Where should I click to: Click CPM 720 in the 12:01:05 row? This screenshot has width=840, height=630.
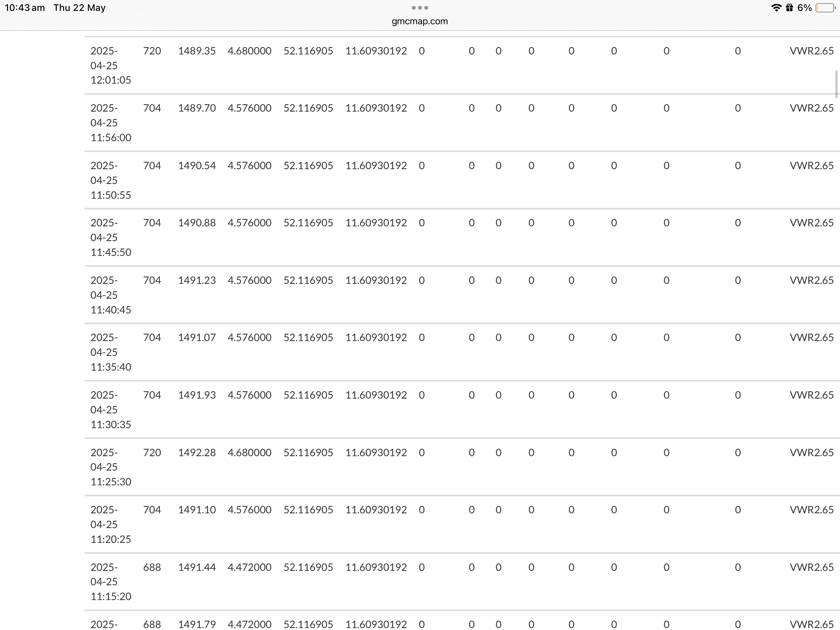point(152,51)
